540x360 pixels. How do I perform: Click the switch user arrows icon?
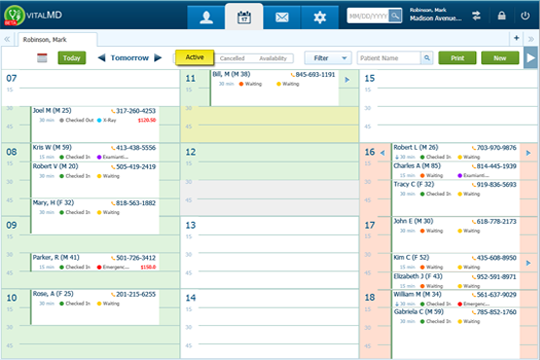477,16
